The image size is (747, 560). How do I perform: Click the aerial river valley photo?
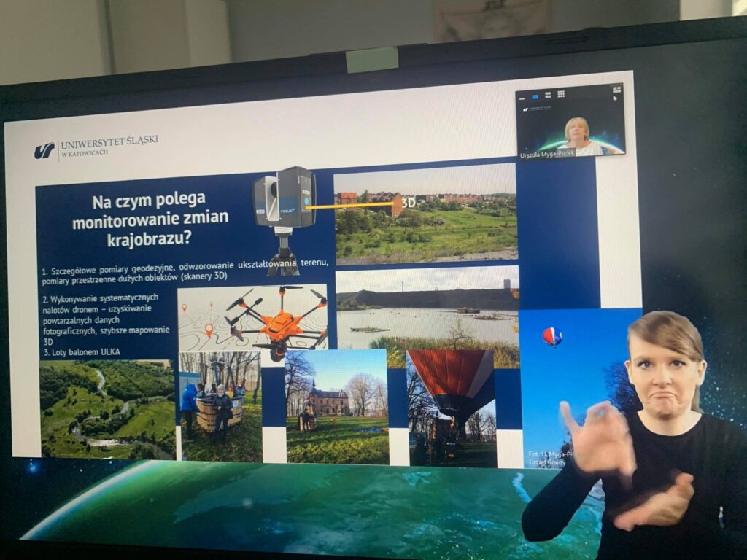click(x=108, y=410)
